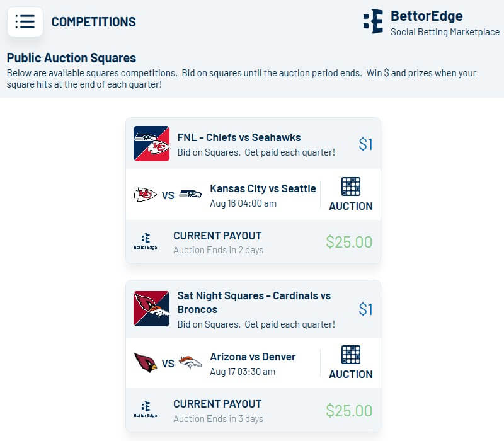
Task: Click the Arizona Cardinals team logo
Action: pyautogui.click(x=146, y=363)
